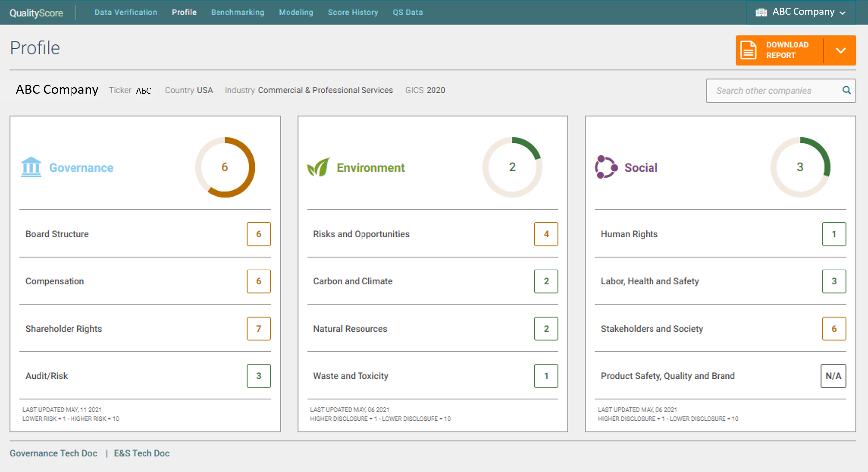Click the Stakeholders and Society score box
Screen dimensions: 868x472
(834, 329)
